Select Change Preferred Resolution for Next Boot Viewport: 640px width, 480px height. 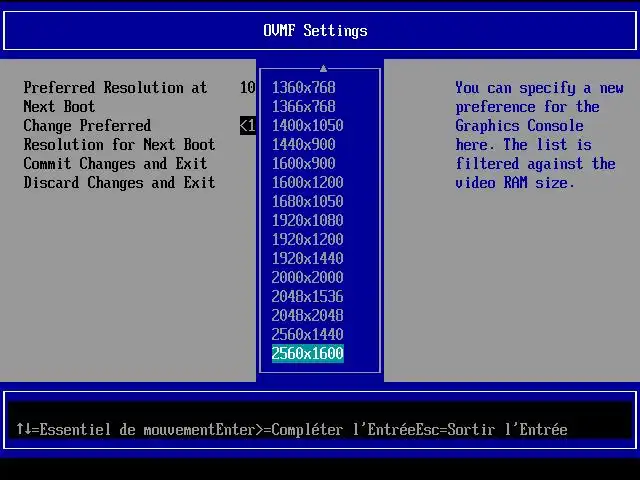point(119,135)
